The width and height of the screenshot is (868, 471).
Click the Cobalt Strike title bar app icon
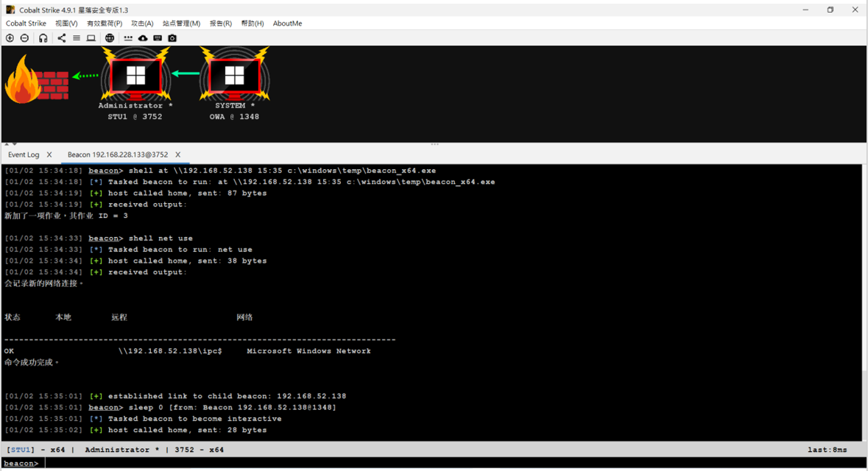10,10
